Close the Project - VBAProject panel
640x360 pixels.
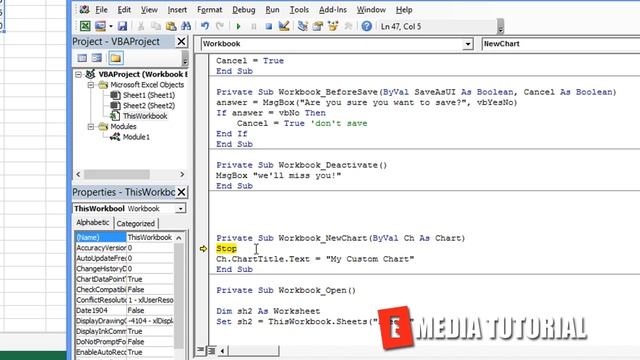pyautogui.click(x=181, y=42)
